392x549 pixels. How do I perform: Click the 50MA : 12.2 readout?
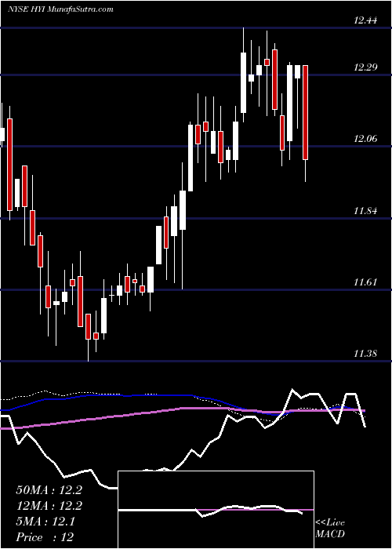point(49,490)
